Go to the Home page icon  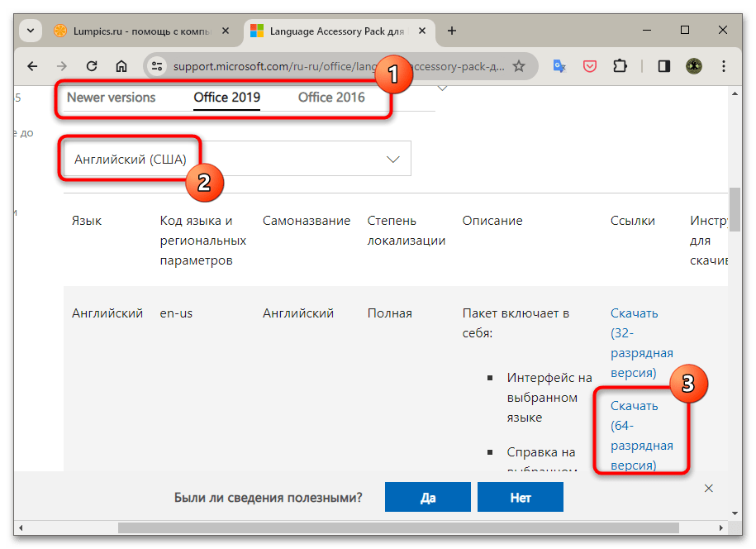tap(121, 66)
